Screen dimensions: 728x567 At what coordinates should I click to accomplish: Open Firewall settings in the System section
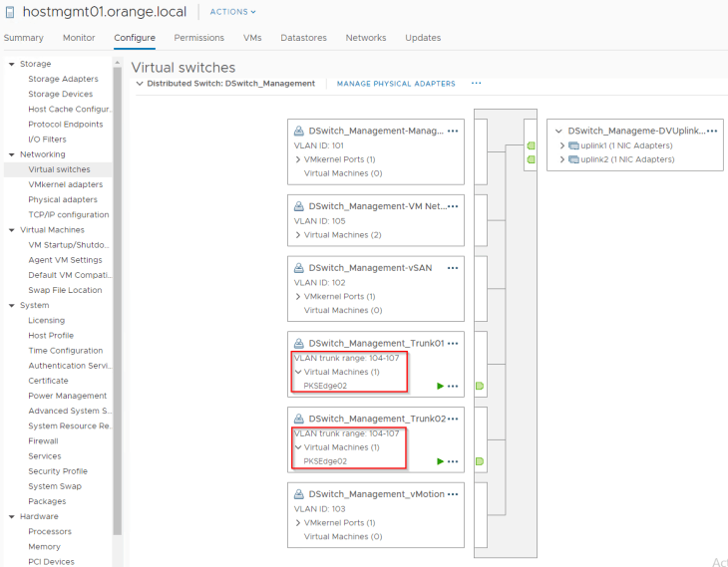43,440
